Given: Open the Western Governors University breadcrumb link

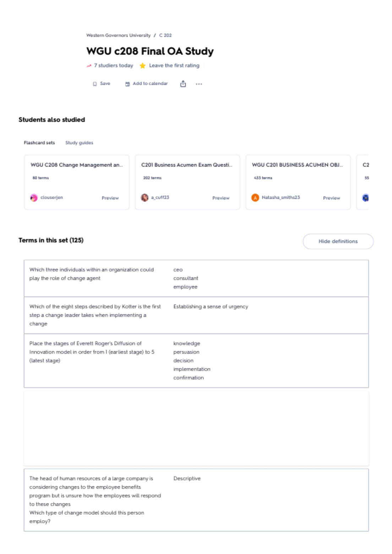Looking at the screenshot, I should coord(118,36).
